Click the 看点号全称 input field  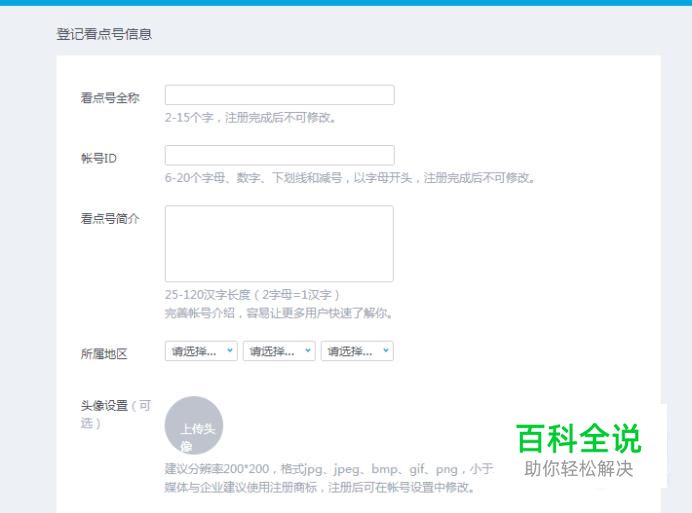(x=279, y=95)
